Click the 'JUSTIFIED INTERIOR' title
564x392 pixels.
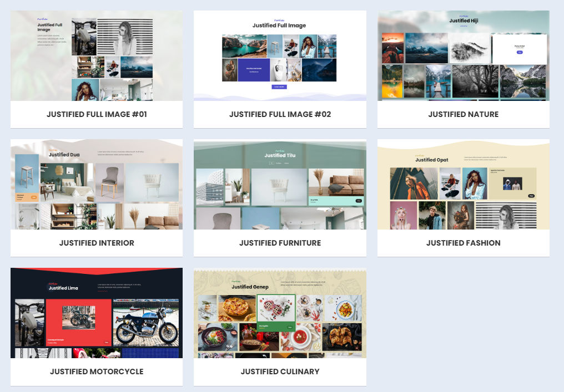(x=97, y=243)
